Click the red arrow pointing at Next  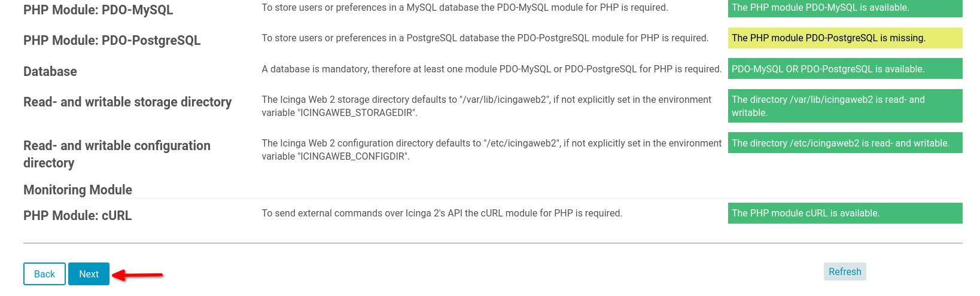[138, 275]
